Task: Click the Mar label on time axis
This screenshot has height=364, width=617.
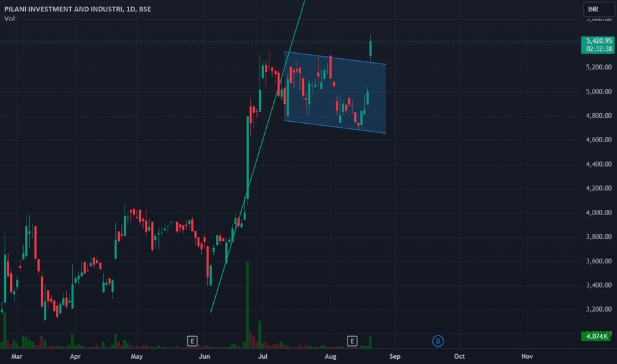Action: 17,357
